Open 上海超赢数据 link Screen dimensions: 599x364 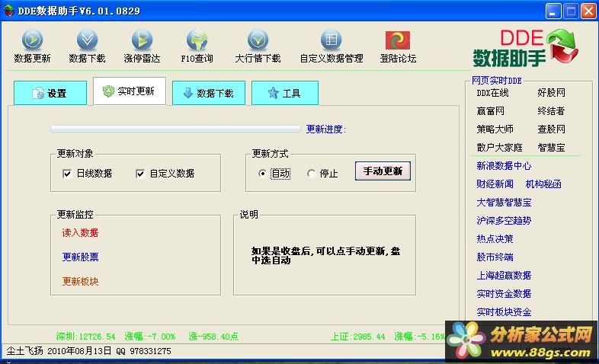pos(504,276)
